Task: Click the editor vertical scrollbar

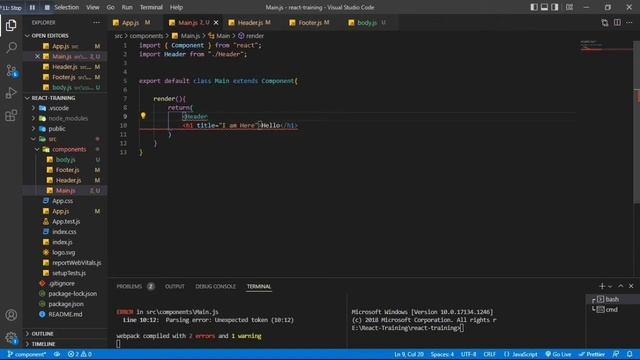Action: [636, 121]
